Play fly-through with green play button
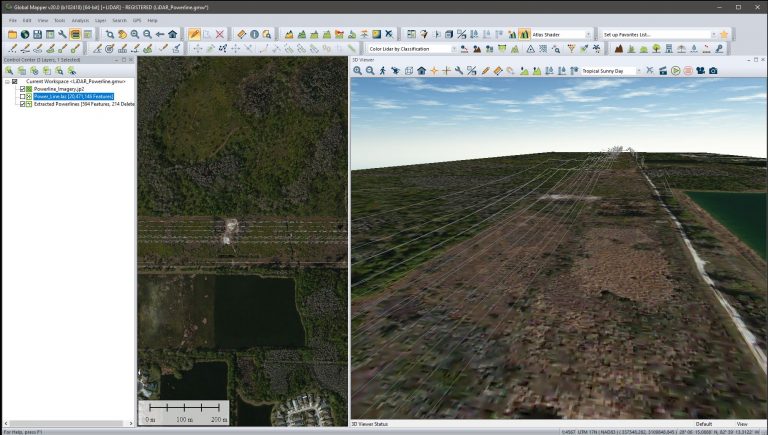This screenshot has height=435, width=768. coord(675,71)
